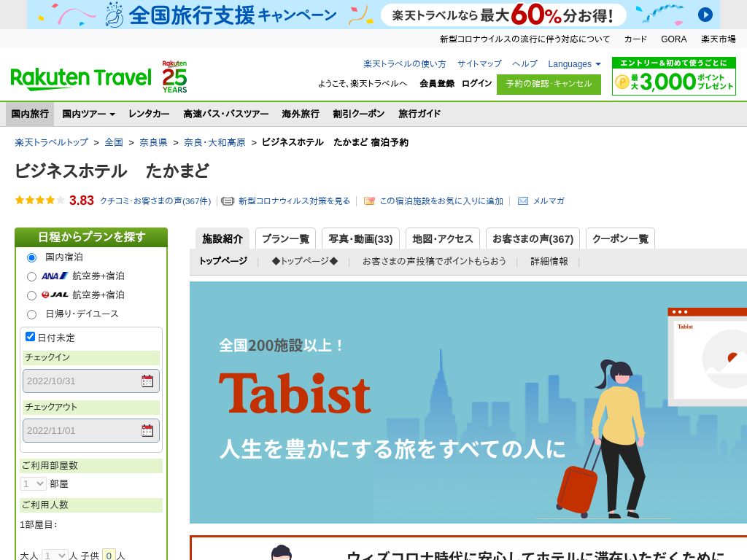Select the 国内宿泊 radio button
This screenshot has height=560, width=747.
coord(31,257)
